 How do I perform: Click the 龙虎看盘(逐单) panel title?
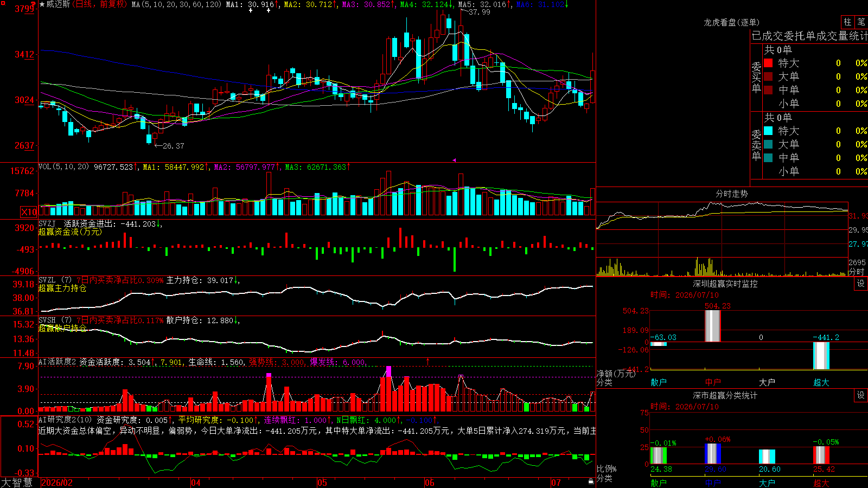(731, 22)
